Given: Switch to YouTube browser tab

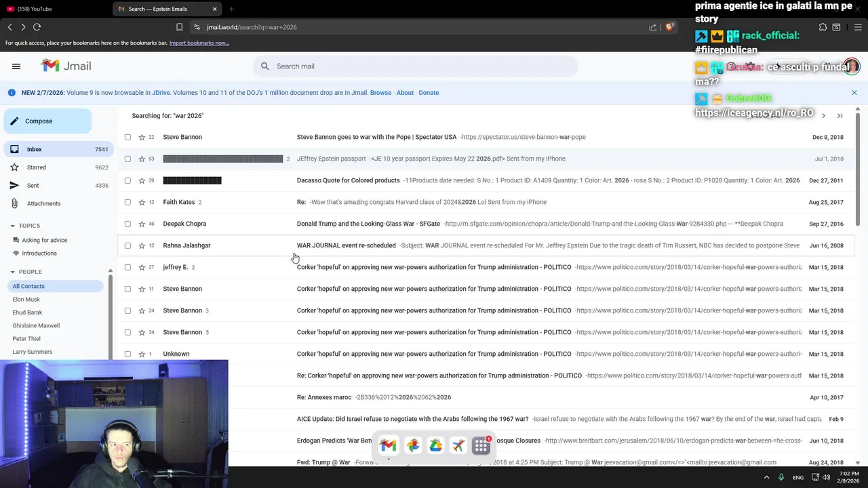Looking at the screenshot, I should pos(56,9).
